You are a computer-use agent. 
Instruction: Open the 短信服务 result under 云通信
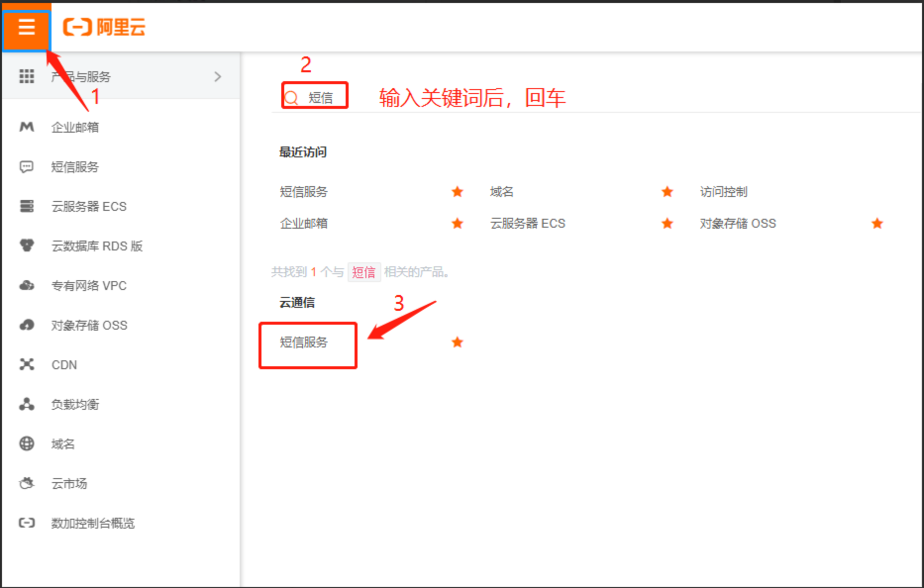[x=304, y=343]
